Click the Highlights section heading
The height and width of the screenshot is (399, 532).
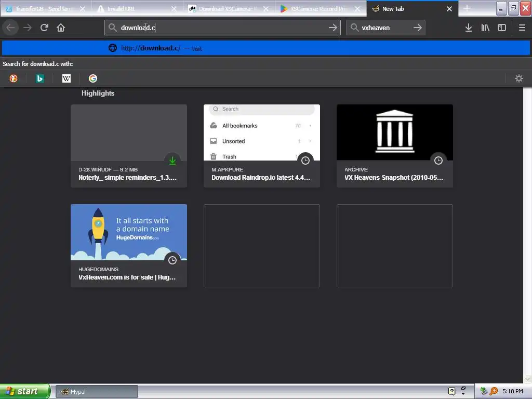(x=98, y=94)
